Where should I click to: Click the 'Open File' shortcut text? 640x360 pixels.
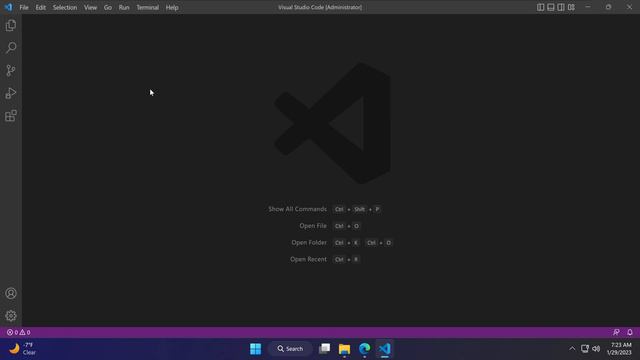tap(313, 226)
